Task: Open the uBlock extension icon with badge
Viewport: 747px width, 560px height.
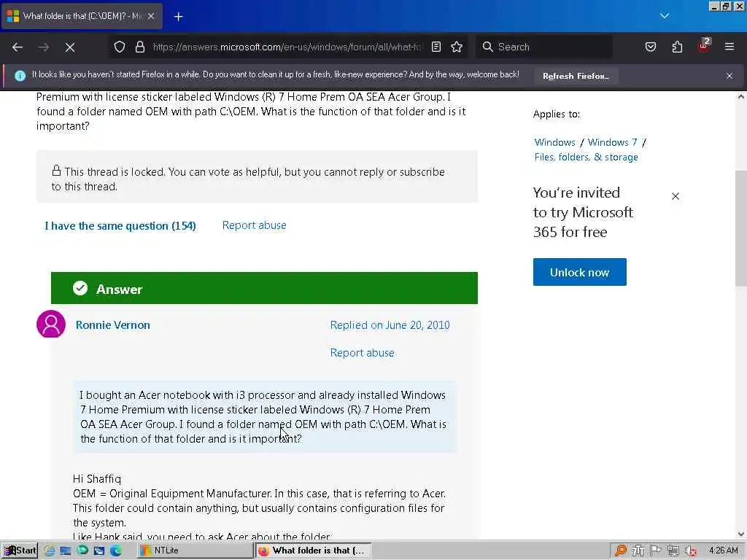Action: point(704,46)
